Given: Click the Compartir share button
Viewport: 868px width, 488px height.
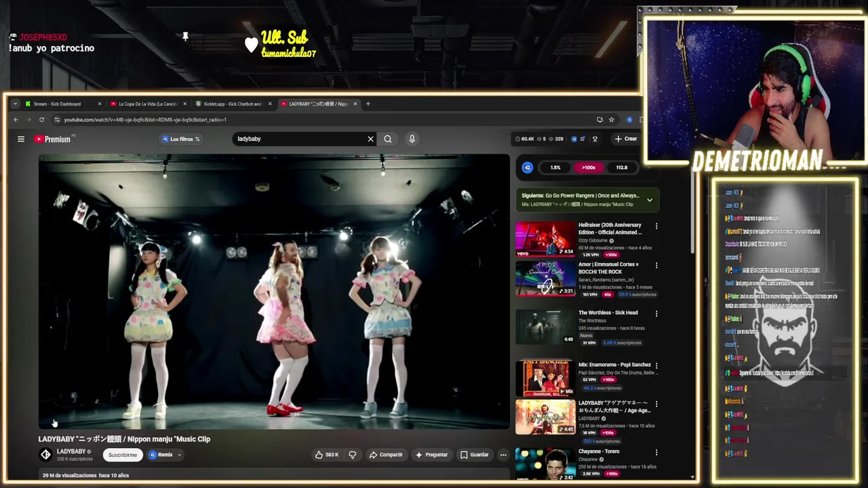Looking at the screenshot, I should [x=386, y=455].
